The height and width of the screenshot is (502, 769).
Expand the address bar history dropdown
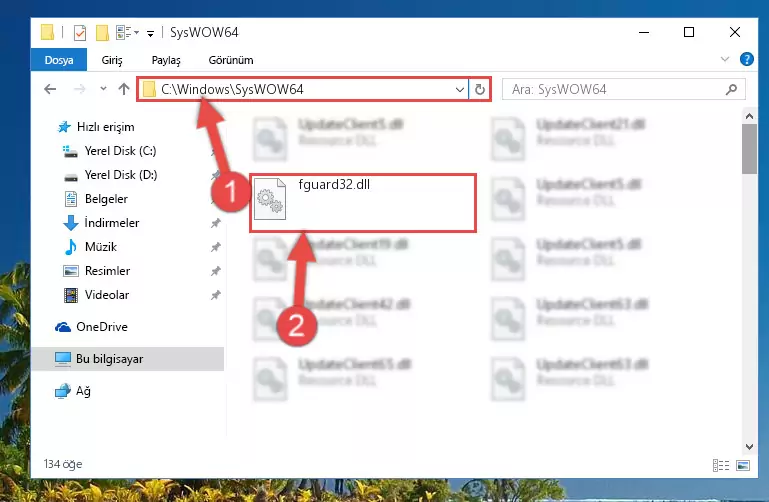pos(460,89)
